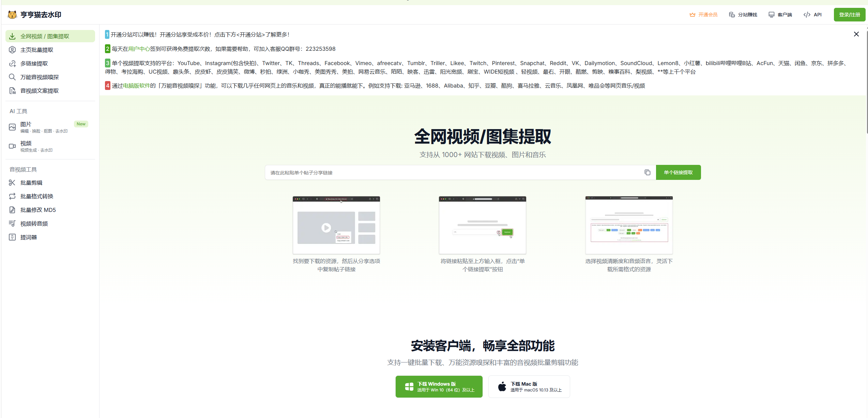Click the 登录/注册 button
Screen dimensions: 868x418
(x=849, y=15)
